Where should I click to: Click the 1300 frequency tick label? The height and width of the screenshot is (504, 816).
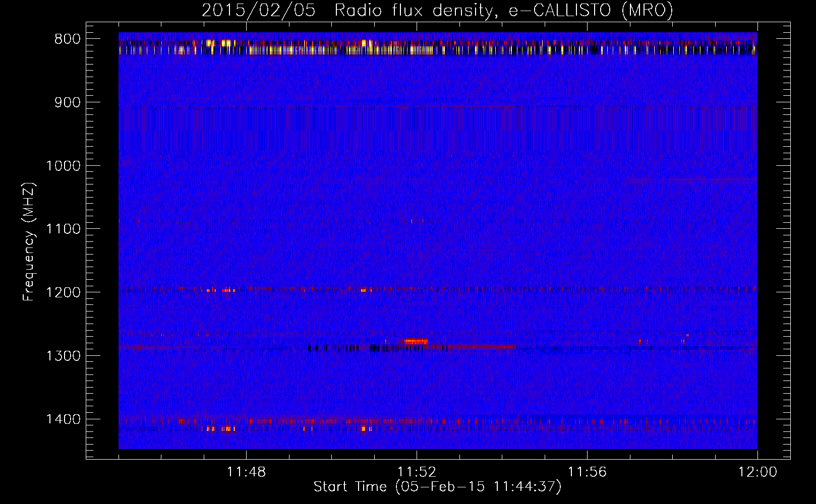click(63, 356)
